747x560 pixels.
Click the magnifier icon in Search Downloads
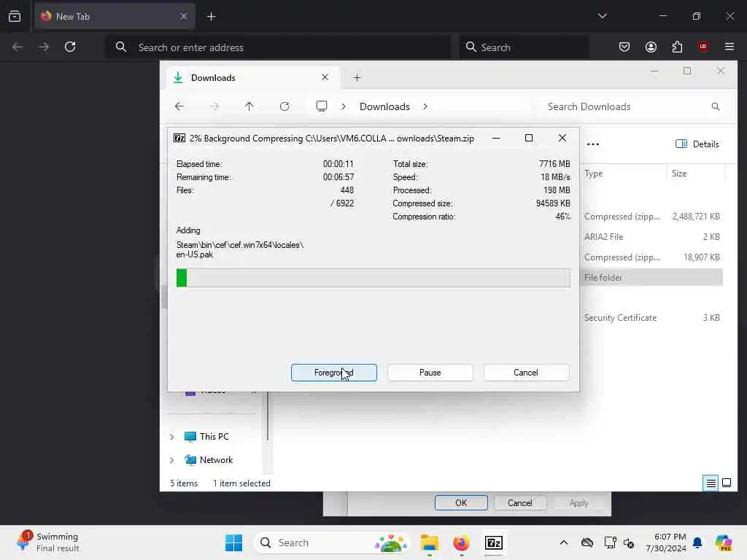715,106
